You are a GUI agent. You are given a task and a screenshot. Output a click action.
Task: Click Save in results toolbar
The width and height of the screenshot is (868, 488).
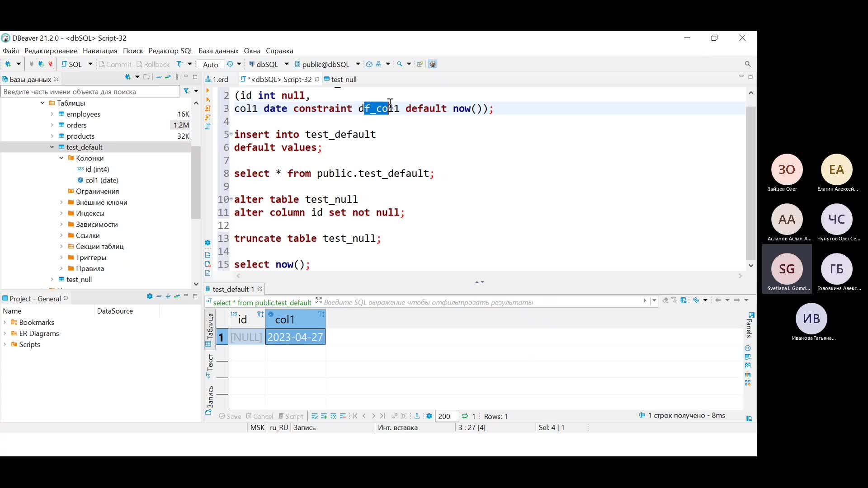pos(230,416)
